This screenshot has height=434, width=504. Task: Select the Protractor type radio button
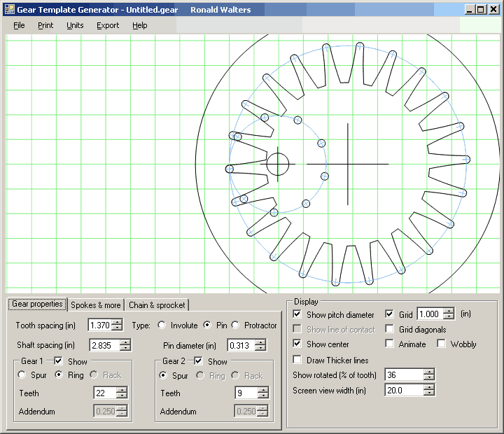click(x=235, y=325)
